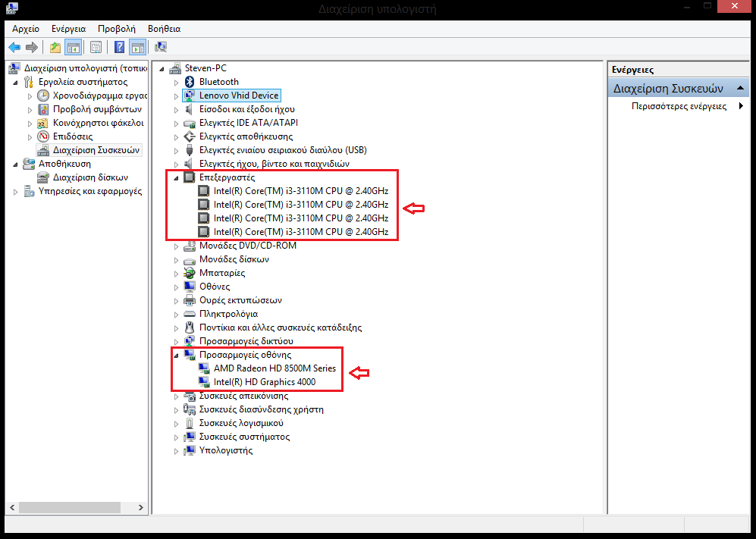This screenshot has height=539, width=756.
Task: Select Διαχείριση δίσκων in left tree
Action: click(90, 177)
